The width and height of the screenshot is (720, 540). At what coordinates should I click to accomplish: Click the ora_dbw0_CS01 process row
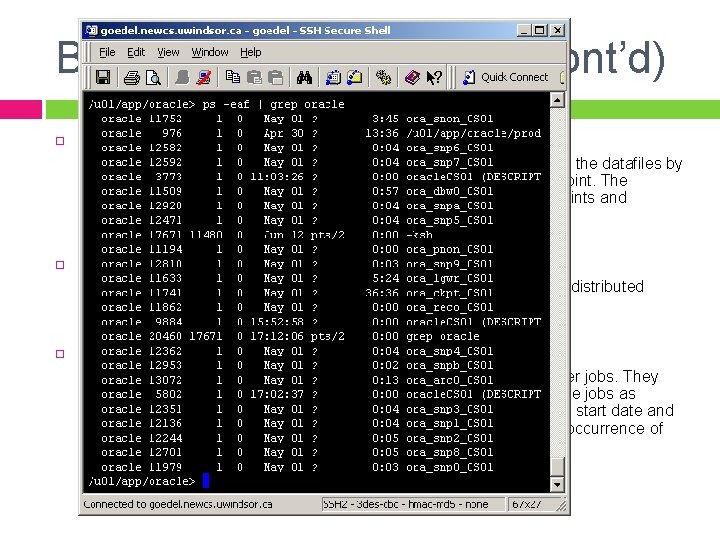(x=297, y=191)
